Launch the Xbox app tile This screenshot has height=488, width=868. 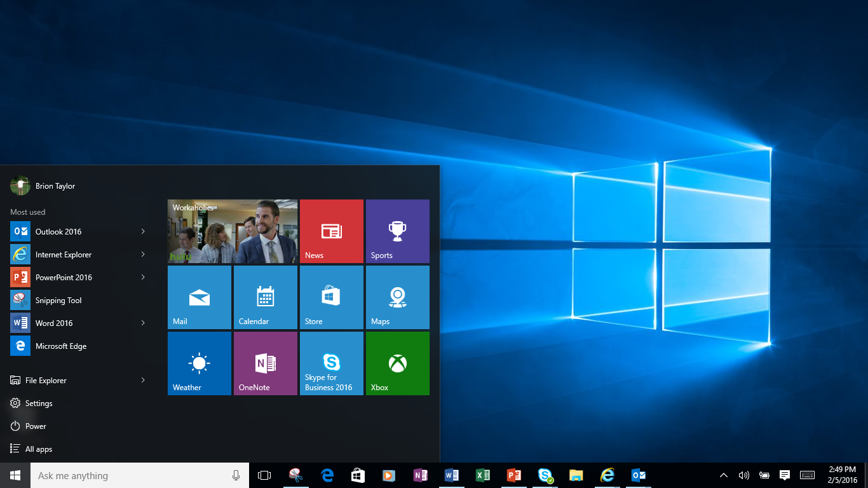(x=397, y=363)
